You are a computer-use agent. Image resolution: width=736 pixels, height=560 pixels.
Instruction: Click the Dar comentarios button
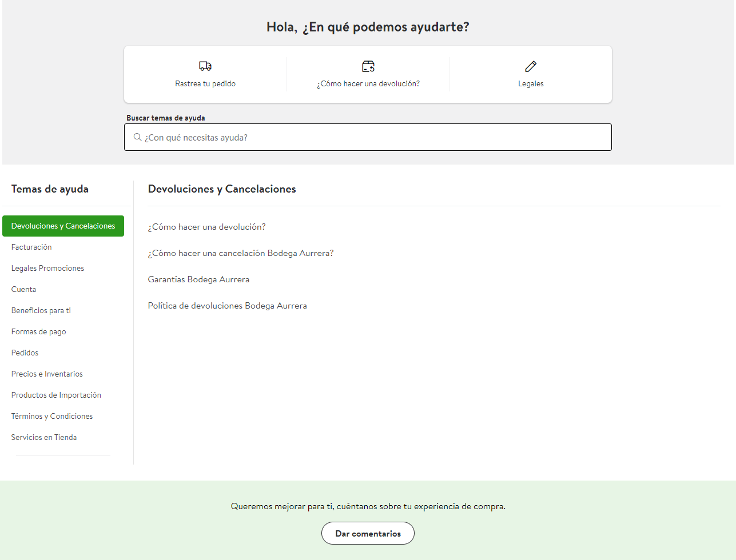click(368, 533)
